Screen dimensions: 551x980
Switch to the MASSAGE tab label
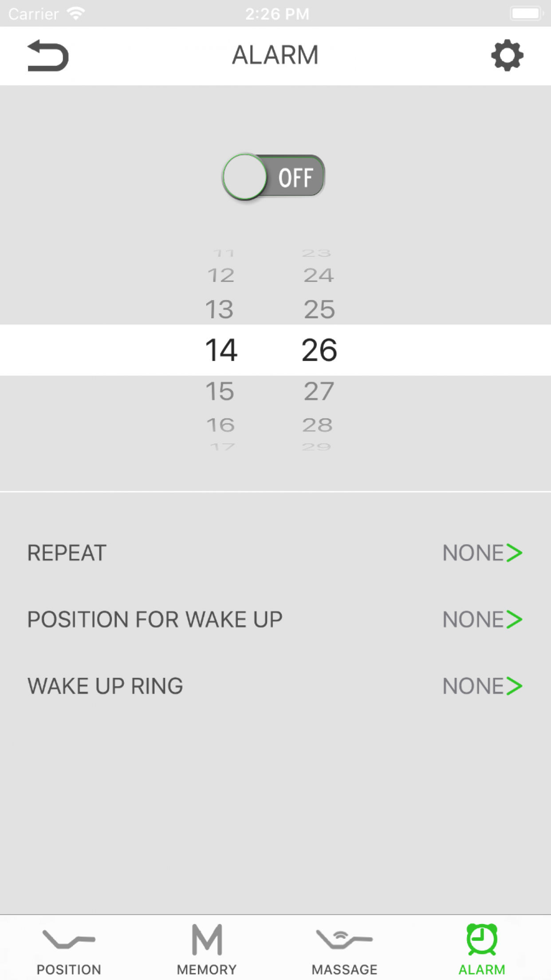344,969
